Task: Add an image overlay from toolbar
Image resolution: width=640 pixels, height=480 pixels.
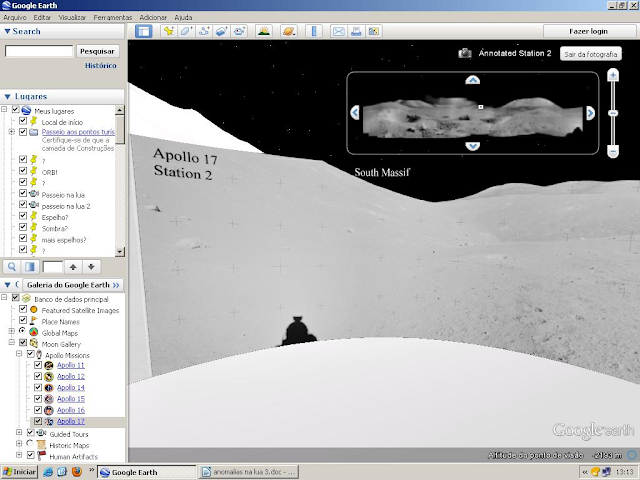Action: click(221, 31)
